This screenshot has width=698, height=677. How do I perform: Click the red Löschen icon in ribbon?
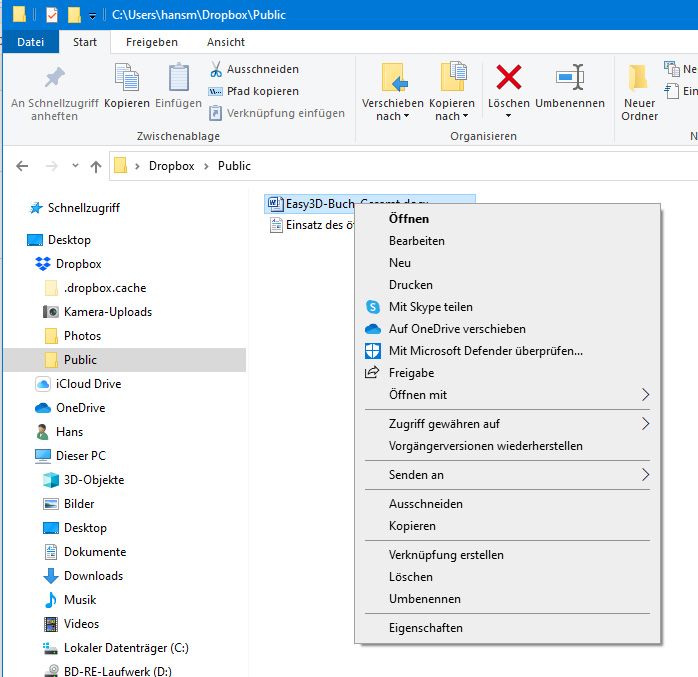point(509,78)
